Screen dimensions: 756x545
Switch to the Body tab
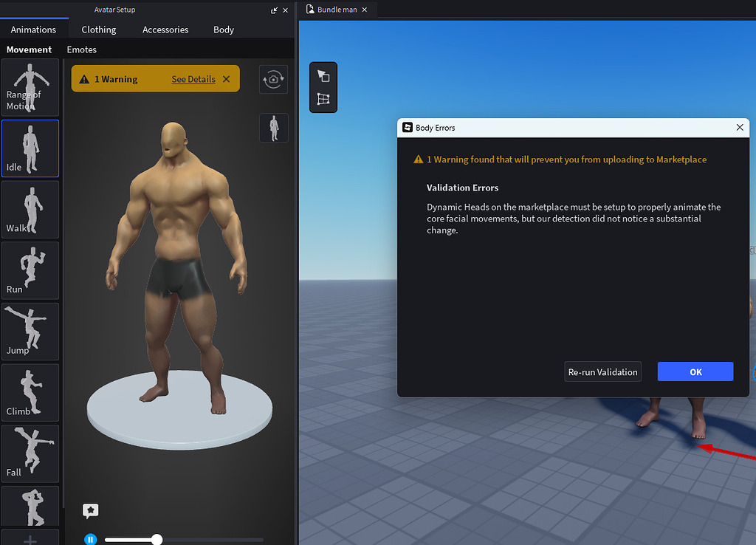coord(224,30)
